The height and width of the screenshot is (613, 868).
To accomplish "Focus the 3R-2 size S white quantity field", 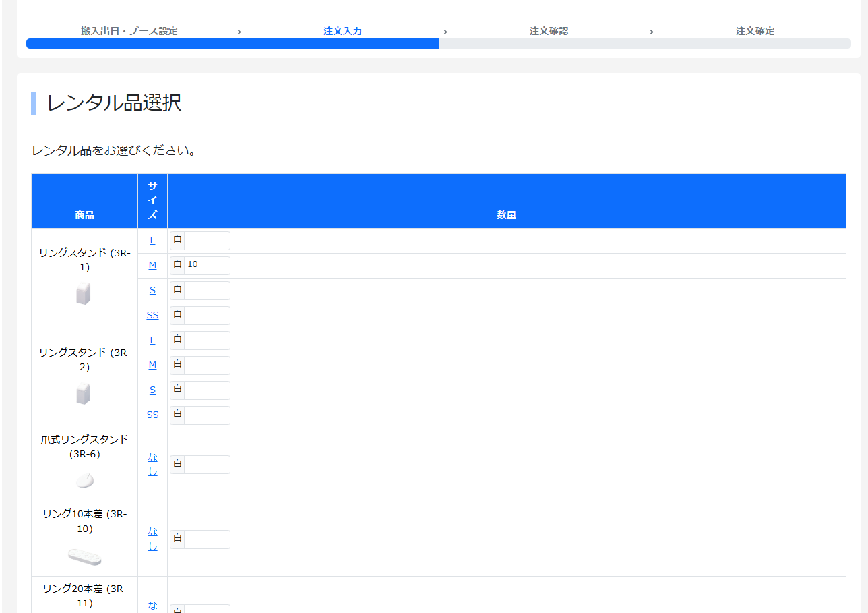I will click(207, 390).
